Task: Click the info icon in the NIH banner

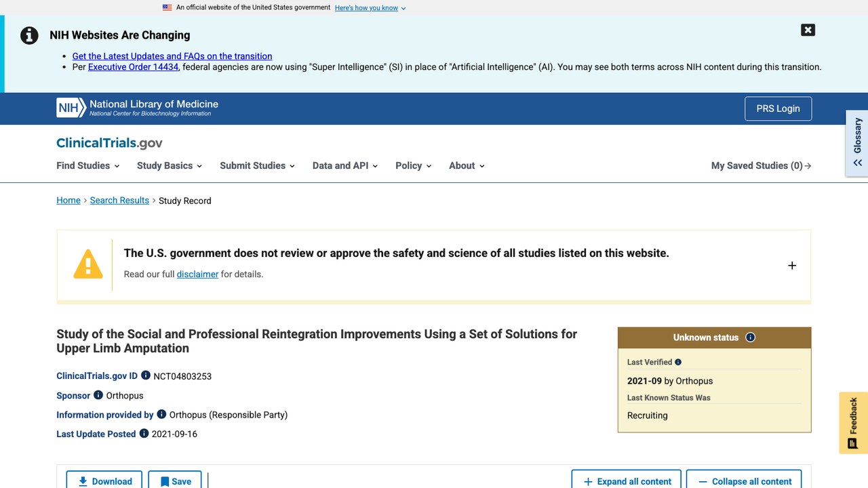Action: (x=29, y=35)
